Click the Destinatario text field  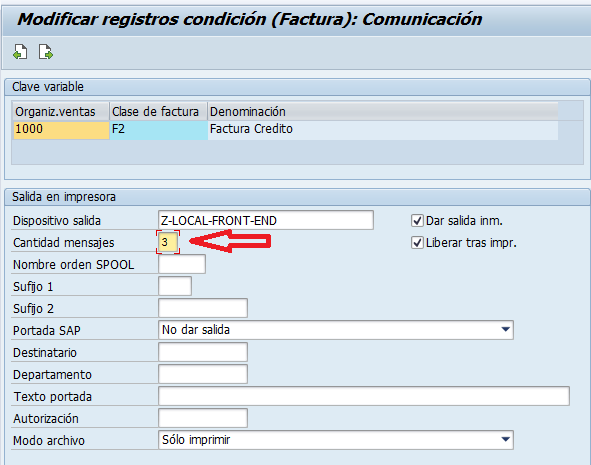point(203,352)
